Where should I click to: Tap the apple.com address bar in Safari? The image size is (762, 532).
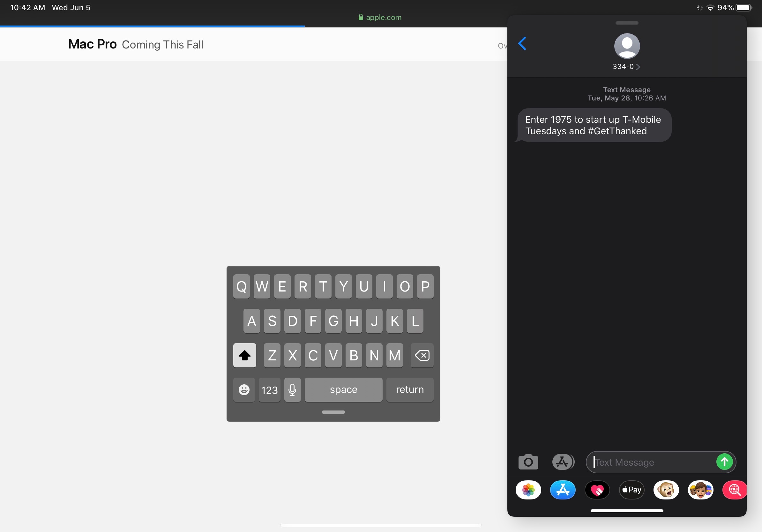click(380, 17)
